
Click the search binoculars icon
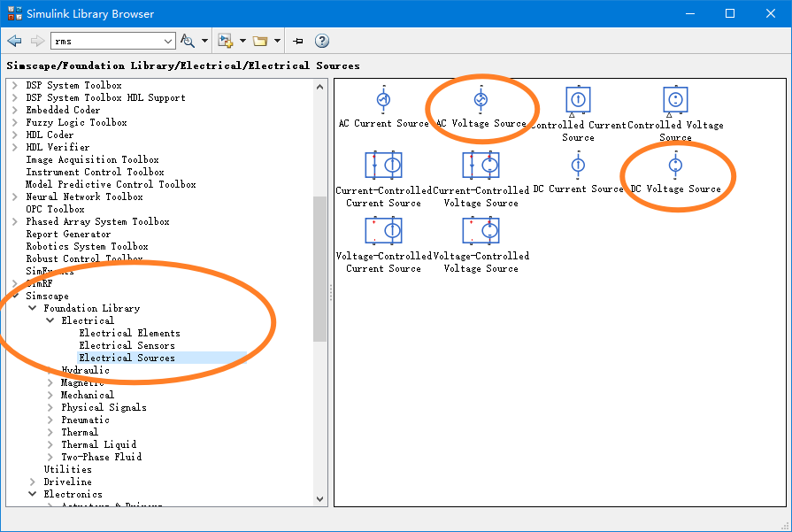click(x=188, y=41)
